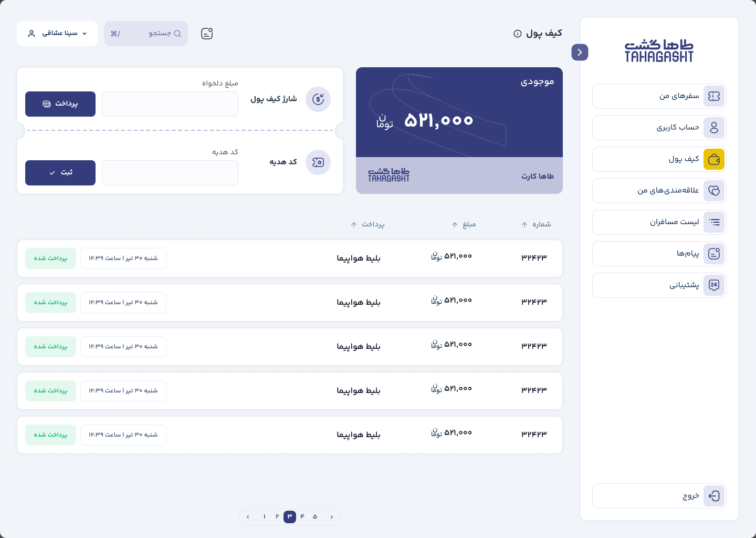
Task: Open messages icon in the top bar
Action: click(x=207, y=34)
